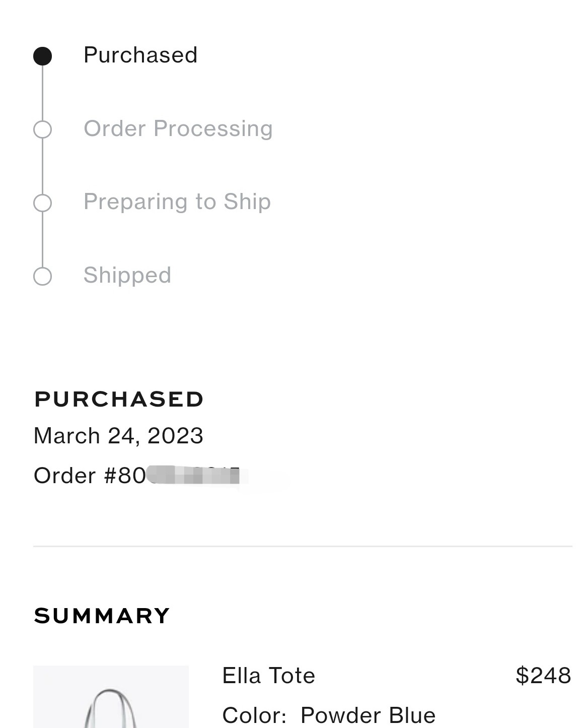Click the divider above the Summary section

point(303,546)
